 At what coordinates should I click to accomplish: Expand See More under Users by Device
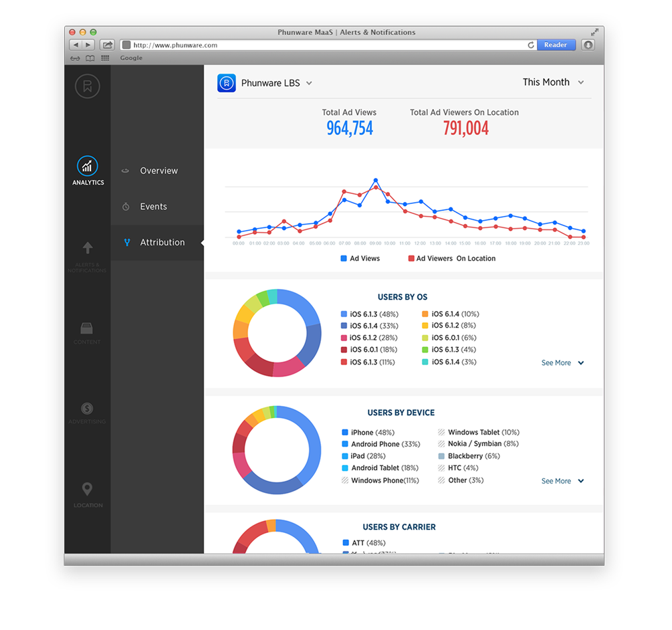tap(562, 482)
